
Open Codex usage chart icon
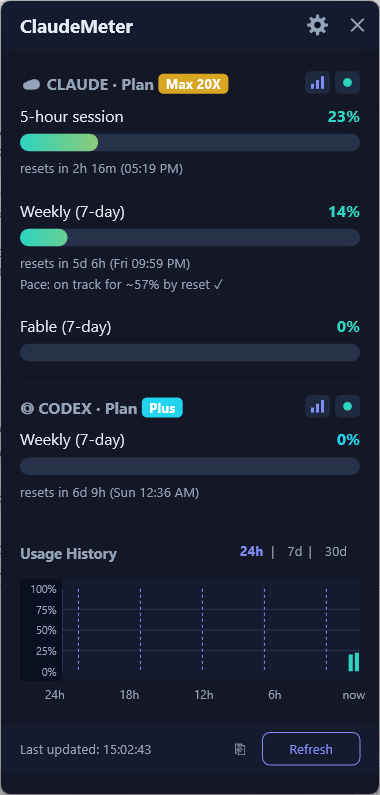tap(318, 407)
